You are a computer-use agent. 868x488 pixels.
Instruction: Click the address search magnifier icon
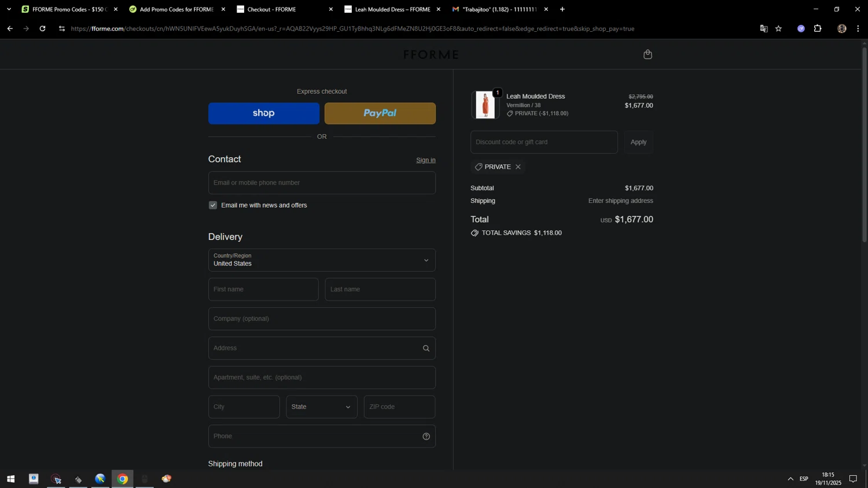tap(426, 348)
